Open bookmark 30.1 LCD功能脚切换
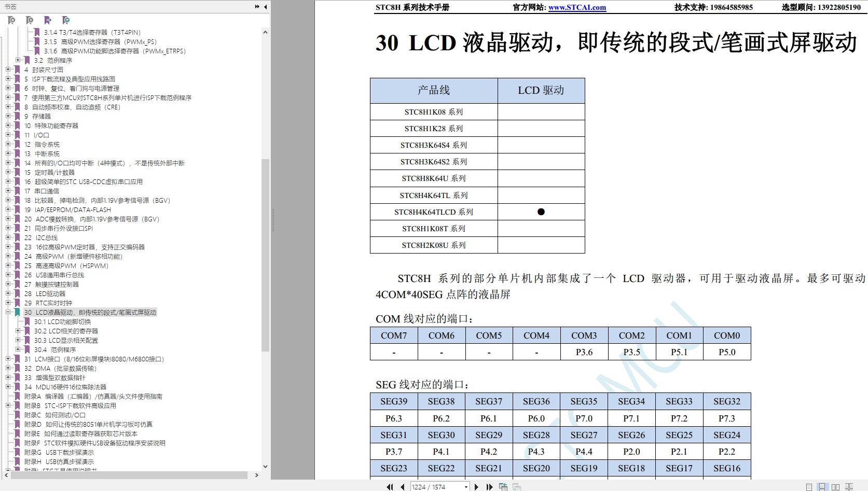Image resolution: width=868 pixels, height=491 pixels. pyautogui.click(x=62, y=321)
